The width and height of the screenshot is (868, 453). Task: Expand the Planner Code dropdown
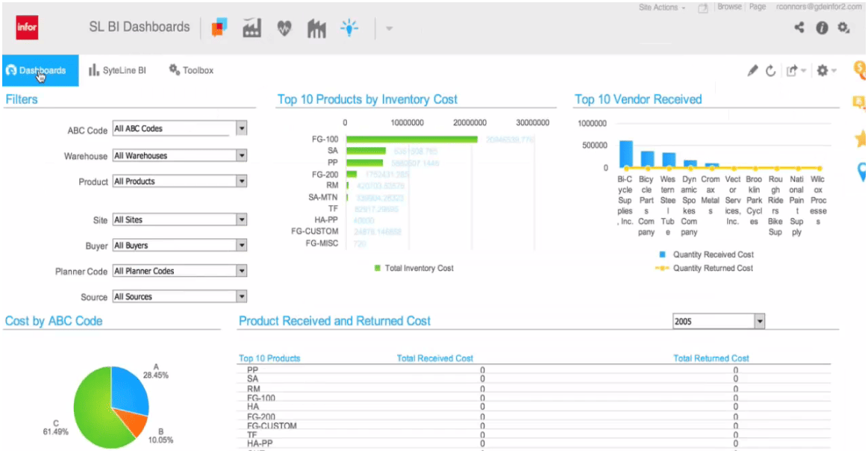coord(241,271)
